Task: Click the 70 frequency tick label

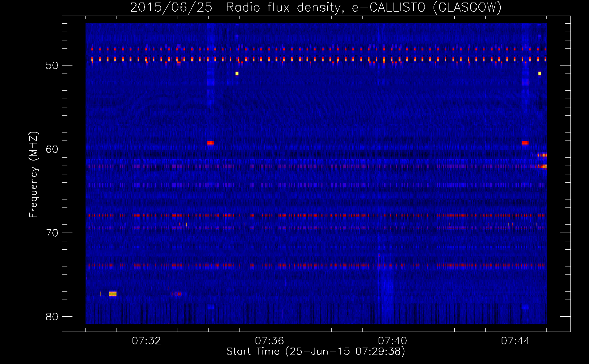Action: [52, 233]
